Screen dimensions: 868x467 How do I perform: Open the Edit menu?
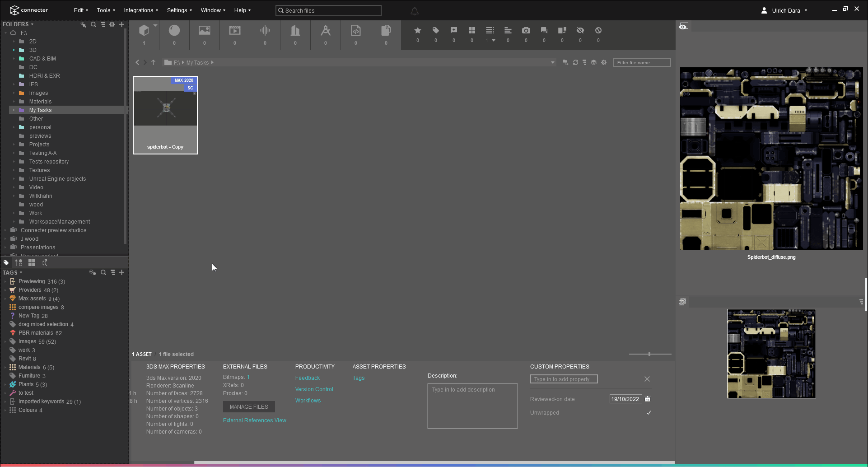pos(81,10)
